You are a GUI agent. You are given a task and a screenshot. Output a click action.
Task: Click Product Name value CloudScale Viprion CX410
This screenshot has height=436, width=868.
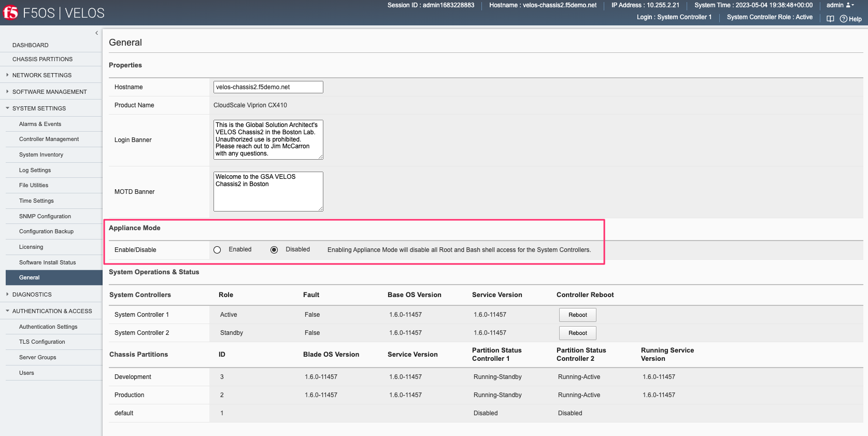(x=250, y=105)
